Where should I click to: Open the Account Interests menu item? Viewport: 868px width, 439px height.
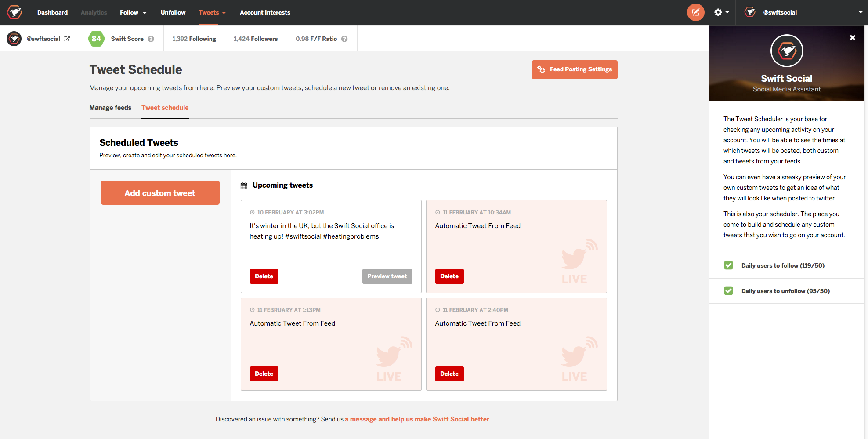pyautogui.click(x=265, y=12)
